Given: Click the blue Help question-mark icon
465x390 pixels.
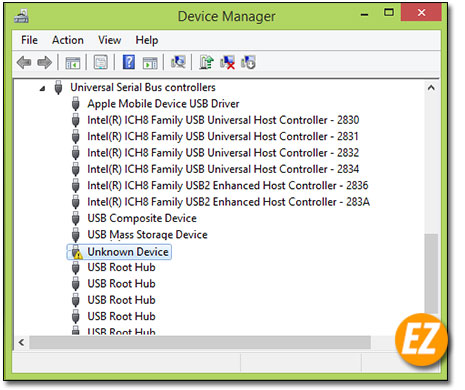Looking at the screenshot, I should pyautogui.click(x=129, y=62).
